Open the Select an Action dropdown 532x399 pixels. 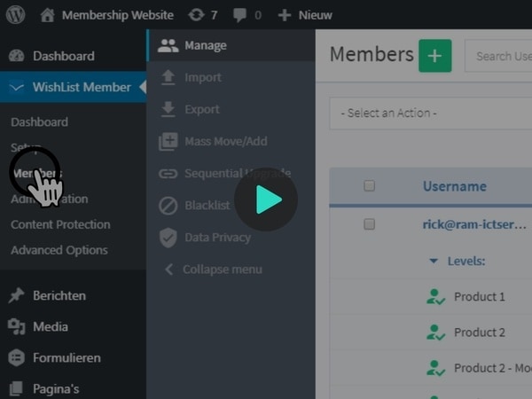[x=431, y=113]
